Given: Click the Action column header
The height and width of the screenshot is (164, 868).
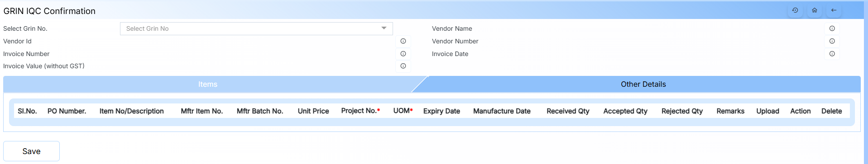Looking at the screenshot, I should pyautogui.click(x=801, y=111).
